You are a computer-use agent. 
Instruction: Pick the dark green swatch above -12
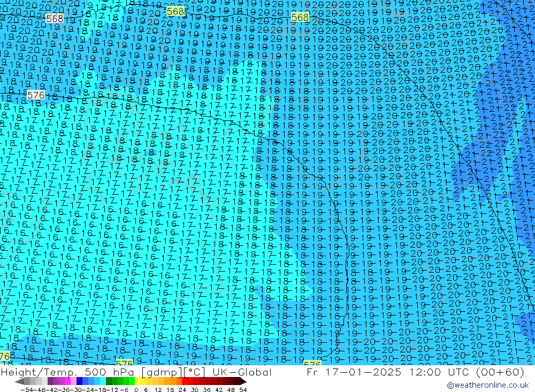(x=109, y=381)
